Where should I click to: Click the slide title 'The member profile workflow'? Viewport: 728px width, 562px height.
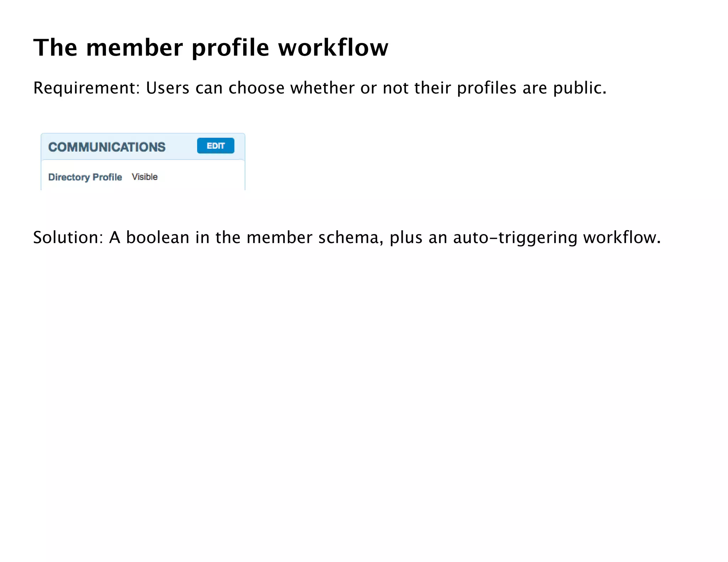coord(210,47)
